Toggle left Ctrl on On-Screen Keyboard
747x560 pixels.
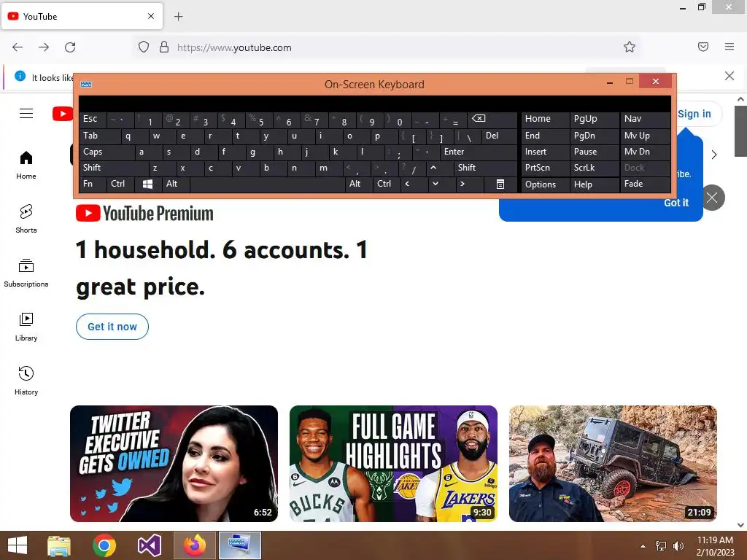(x=120, y=184)
